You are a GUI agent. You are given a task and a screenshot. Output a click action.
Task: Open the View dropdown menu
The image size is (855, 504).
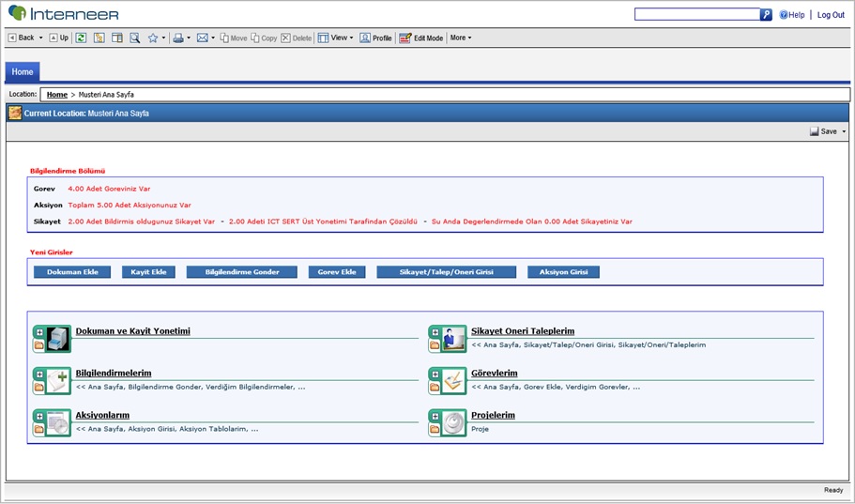pyautogui.click(x=335, y=38)
